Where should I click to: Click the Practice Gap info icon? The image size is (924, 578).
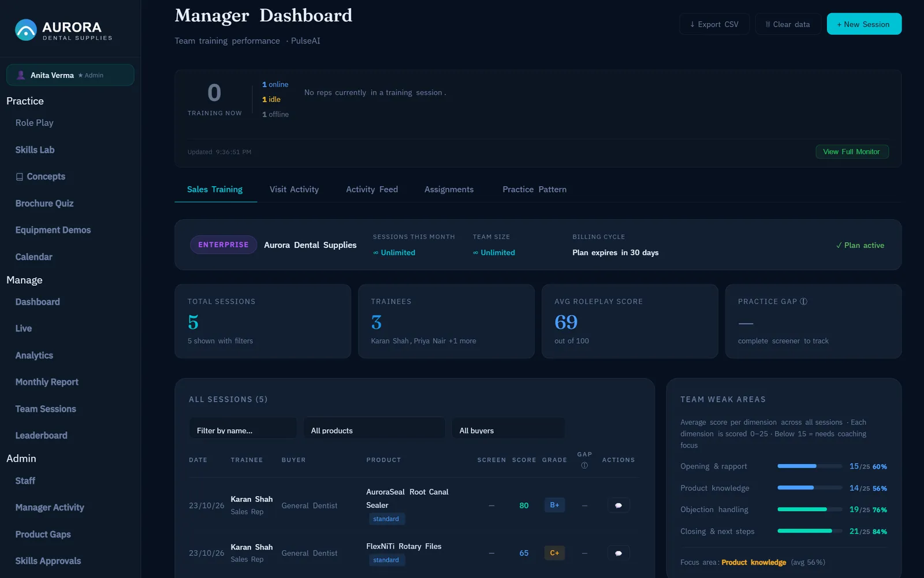click(x=803, y=302)
